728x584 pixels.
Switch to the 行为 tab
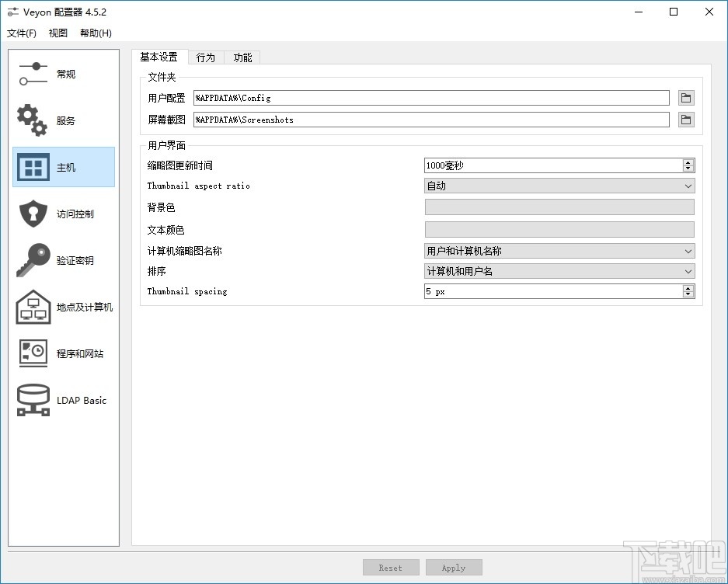click(205, 57)
